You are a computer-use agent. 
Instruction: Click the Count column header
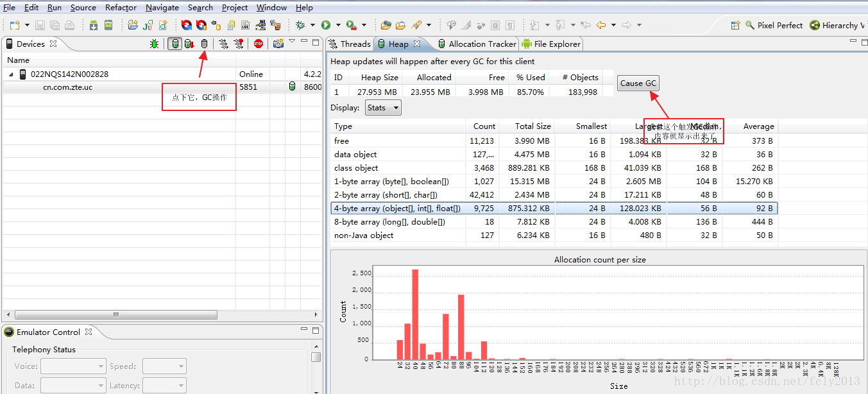482,126
